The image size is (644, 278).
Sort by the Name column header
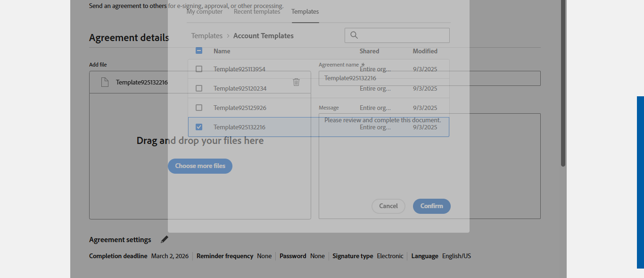[222, 51]
